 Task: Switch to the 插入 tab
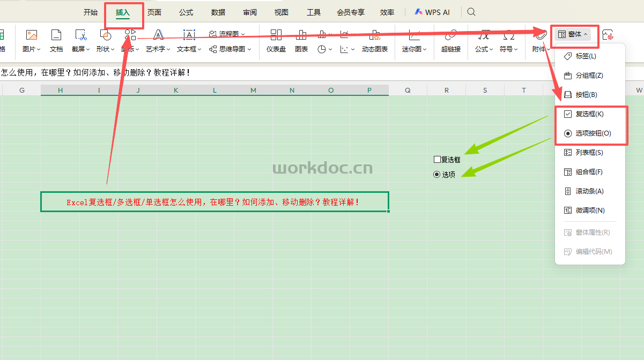pos(123,12)
